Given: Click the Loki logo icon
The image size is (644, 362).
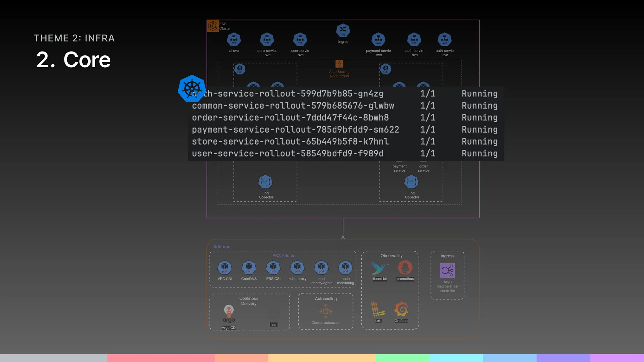Looking at the screenshot, I should tap(378, 308).
